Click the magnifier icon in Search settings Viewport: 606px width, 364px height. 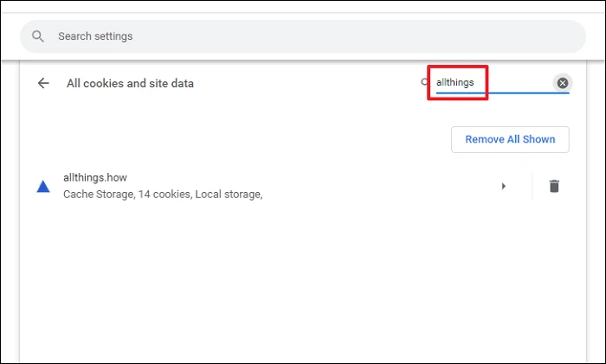pos(38,36)
